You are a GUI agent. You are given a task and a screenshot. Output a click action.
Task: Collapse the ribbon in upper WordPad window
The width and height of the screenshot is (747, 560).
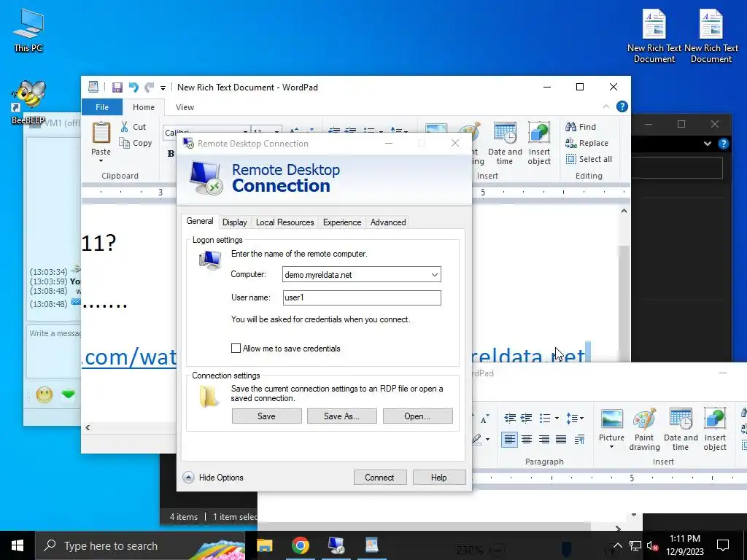(x=606, y=106)
